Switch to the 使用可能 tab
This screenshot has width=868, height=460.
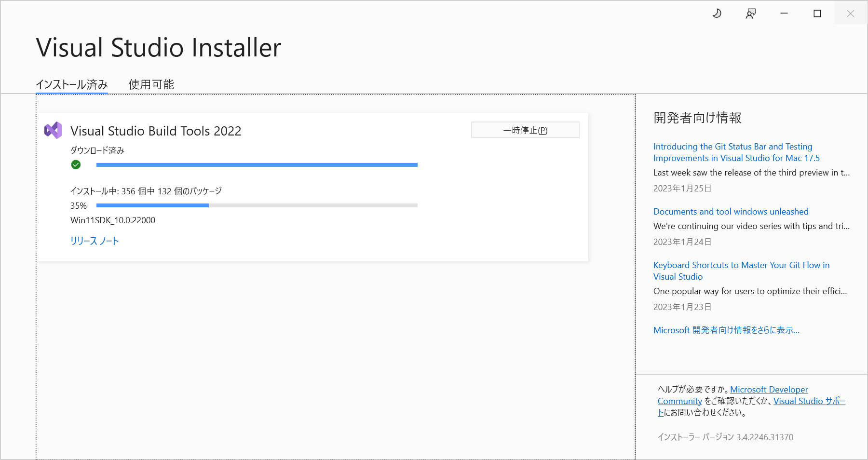151,84
